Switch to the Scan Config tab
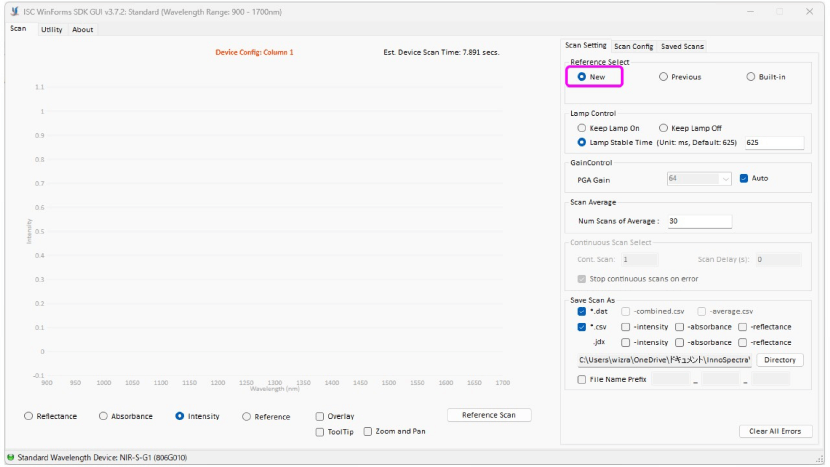 (633, 46)
